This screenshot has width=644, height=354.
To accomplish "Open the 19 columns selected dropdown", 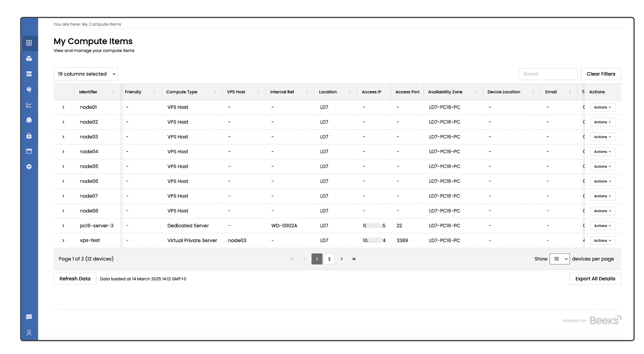I will (86, 74).
